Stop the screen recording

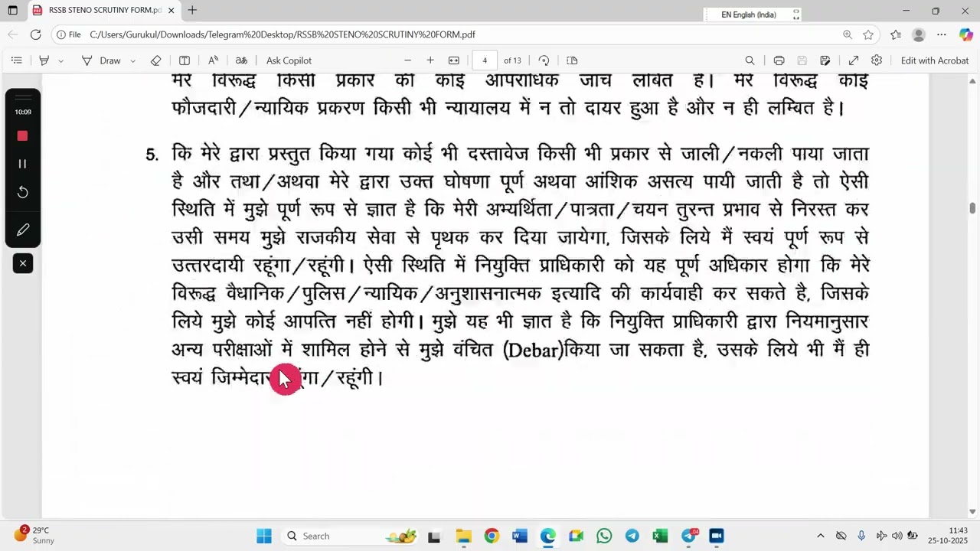22,135
